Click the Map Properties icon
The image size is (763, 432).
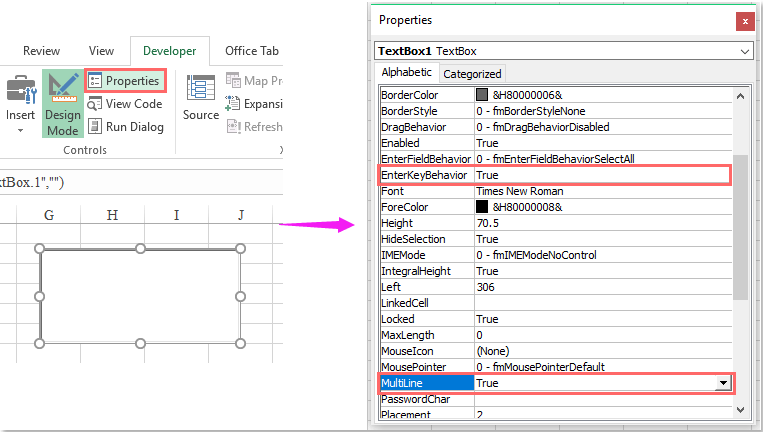tap(233, 80)
